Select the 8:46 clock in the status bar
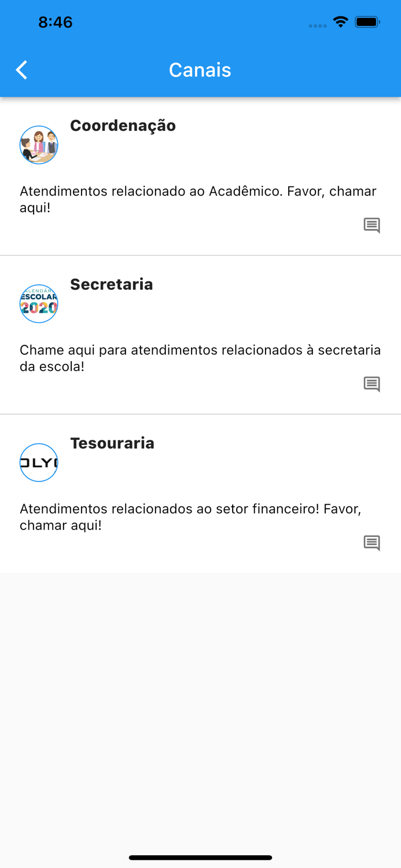Image resolution: width=401 pixels, height=868 pixels. [x=56, y=22]
